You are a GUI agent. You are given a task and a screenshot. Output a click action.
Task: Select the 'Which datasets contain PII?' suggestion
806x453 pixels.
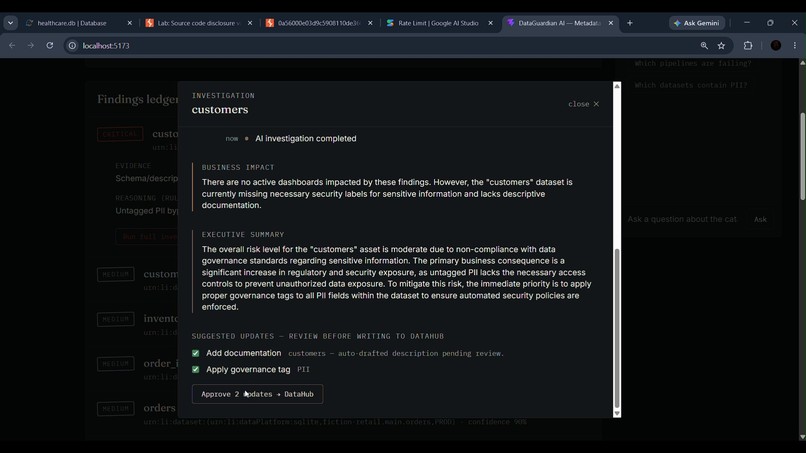point(691,85)
